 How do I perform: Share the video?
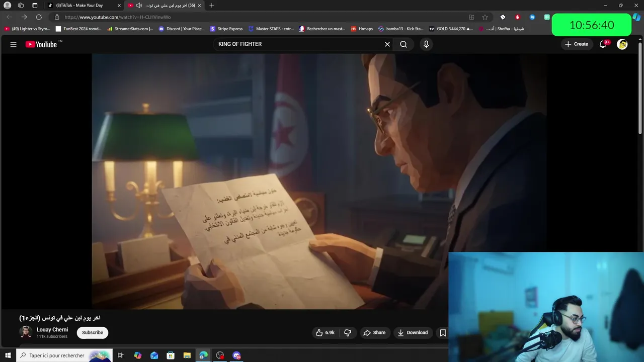point(374,333)
